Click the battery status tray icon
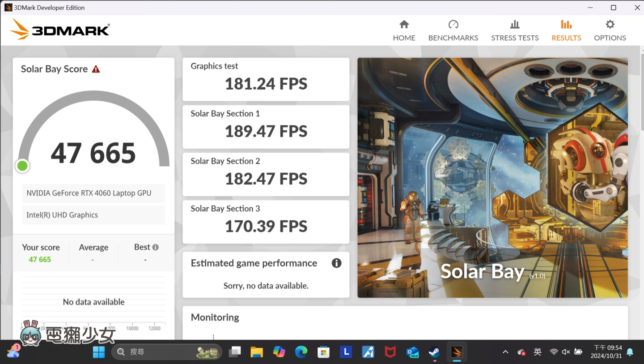Screen dimensions: 644x364 578,352
